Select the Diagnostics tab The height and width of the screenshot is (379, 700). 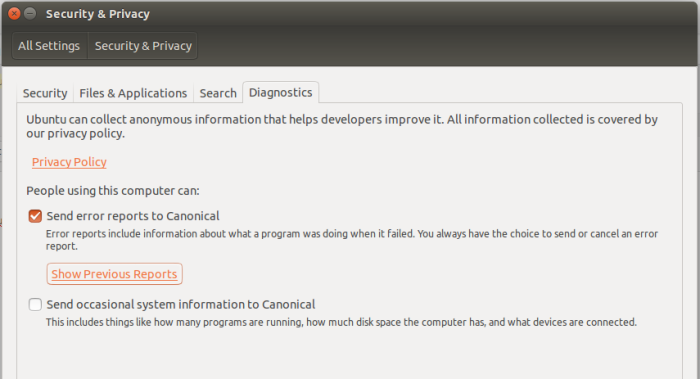[x=280, y=92]
